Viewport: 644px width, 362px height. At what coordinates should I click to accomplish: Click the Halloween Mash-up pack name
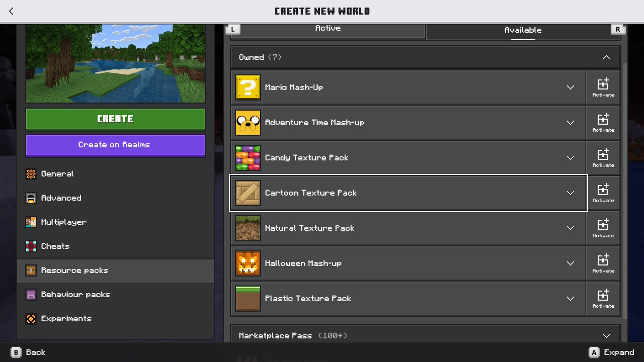pos(303,263)
